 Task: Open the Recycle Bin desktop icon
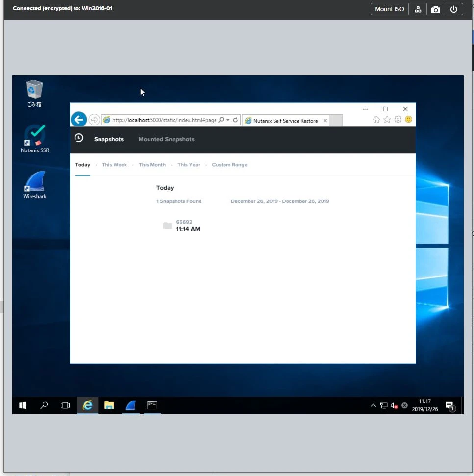point(34,94)
